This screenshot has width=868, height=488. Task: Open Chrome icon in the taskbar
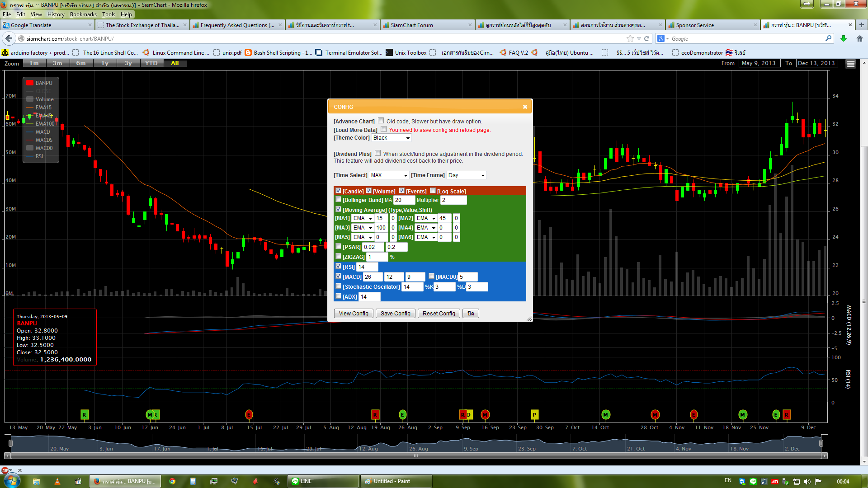coord(172,481)
